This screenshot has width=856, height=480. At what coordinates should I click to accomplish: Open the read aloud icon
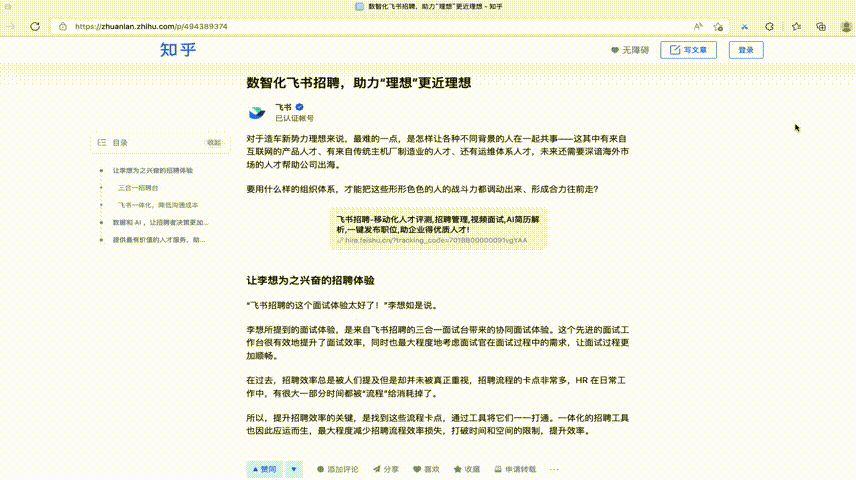point(698,26)
